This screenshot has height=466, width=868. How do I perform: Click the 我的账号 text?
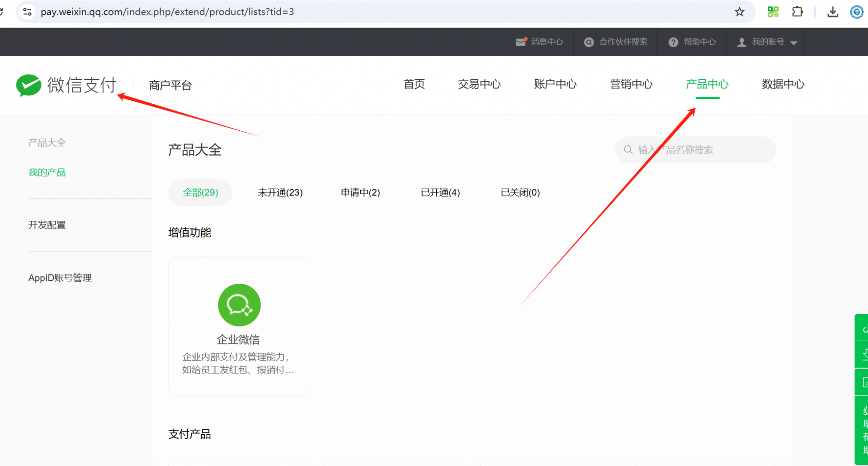point(768,42)
